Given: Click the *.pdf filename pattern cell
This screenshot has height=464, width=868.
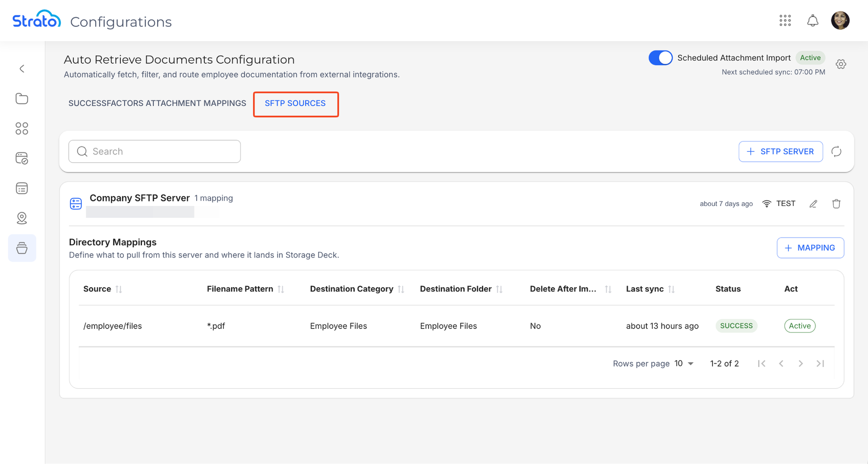Looking at the screenshot, I should pos(216,326).
